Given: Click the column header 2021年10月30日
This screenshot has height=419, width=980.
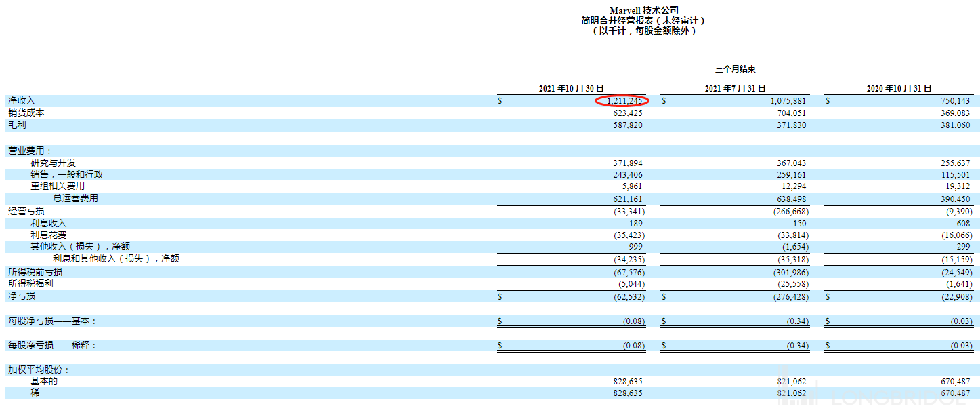Looking at the screenshot, I should click(x=571, y=89).
